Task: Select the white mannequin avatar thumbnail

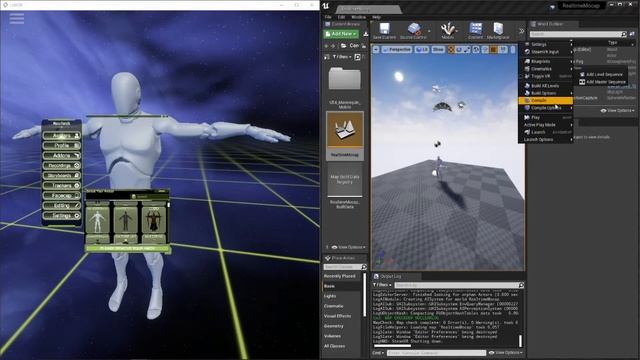Action: point(97,220)
